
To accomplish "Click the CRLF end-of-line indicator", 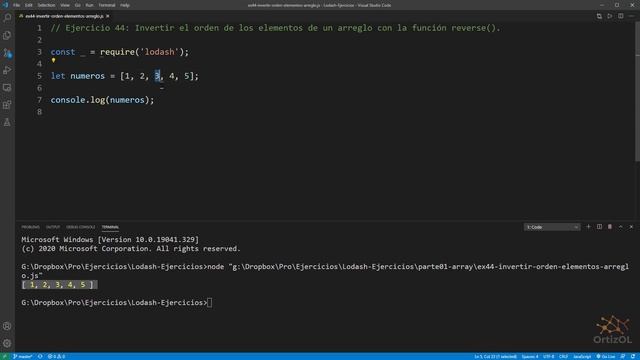I will tap(563, 356).
